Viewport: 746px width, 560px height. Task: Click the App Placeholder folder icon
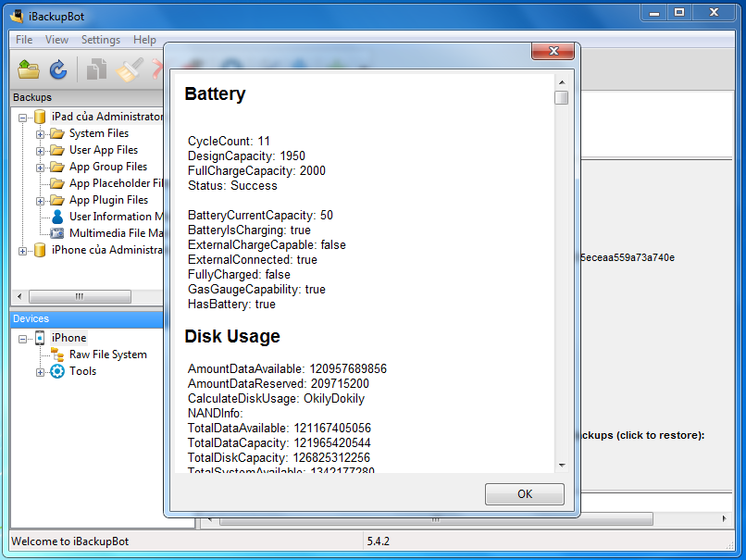coord(57,183)
